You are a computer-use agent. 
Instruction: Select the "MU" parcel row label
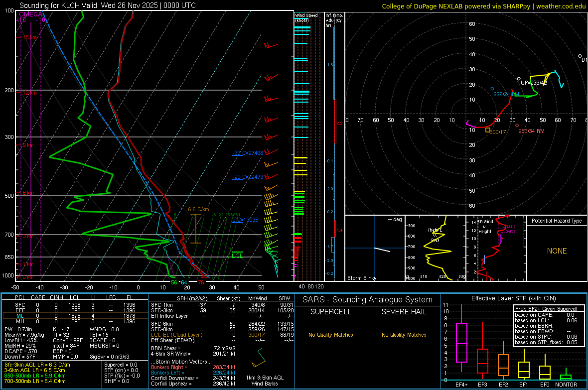click(20, 321)
